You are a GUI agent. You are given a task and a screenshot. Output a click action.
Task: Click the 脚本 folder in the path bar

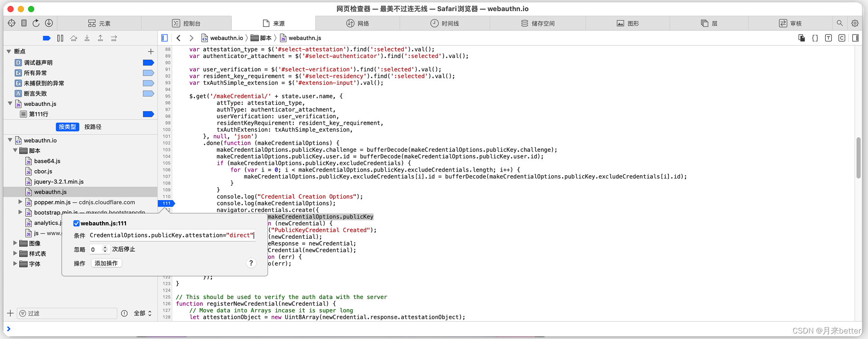[x=261, y=38]
